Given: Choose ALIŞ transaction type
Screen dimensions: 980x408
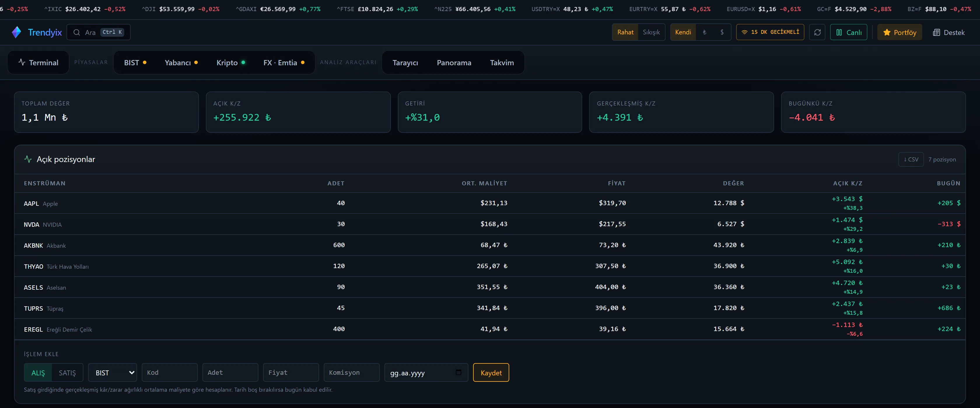Looking at the screenshot, I should pyautogui.click(x=38, y=373).
